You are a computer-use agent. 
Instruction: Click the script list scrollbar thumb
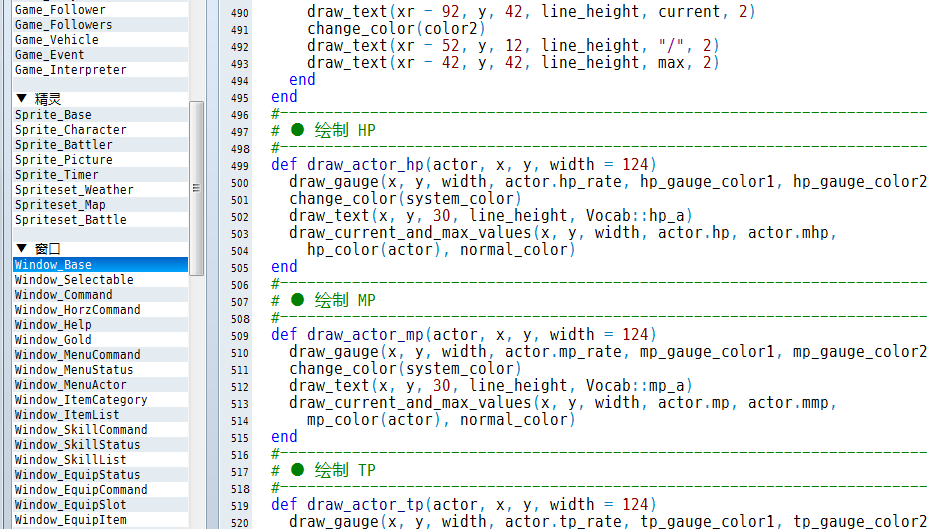point(196,188)
